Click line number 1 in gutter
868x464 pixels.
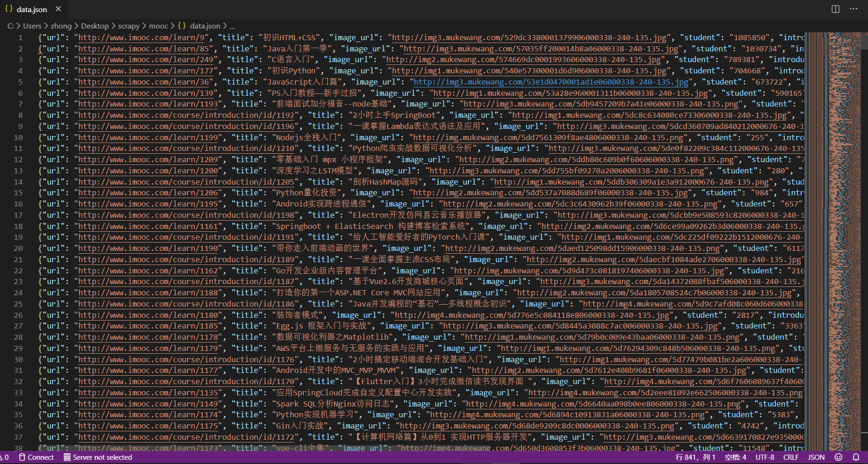coord(20,38)
